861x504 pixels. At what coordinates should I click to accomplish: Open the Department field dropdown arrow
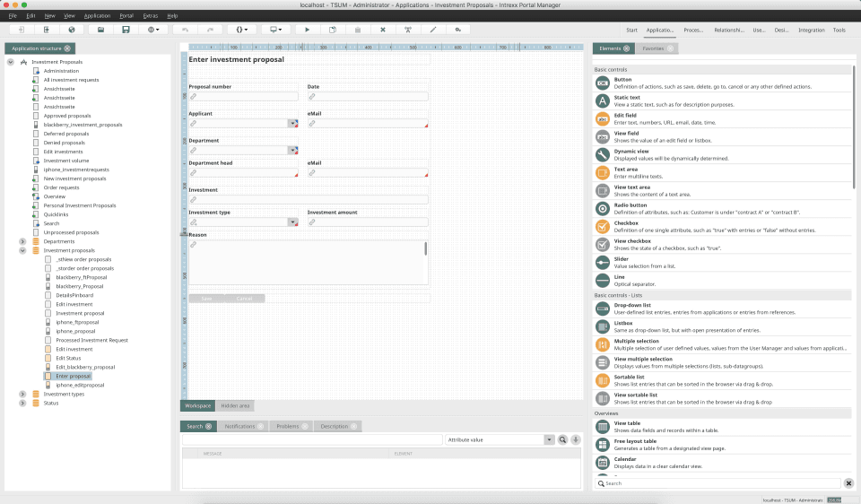293,151
